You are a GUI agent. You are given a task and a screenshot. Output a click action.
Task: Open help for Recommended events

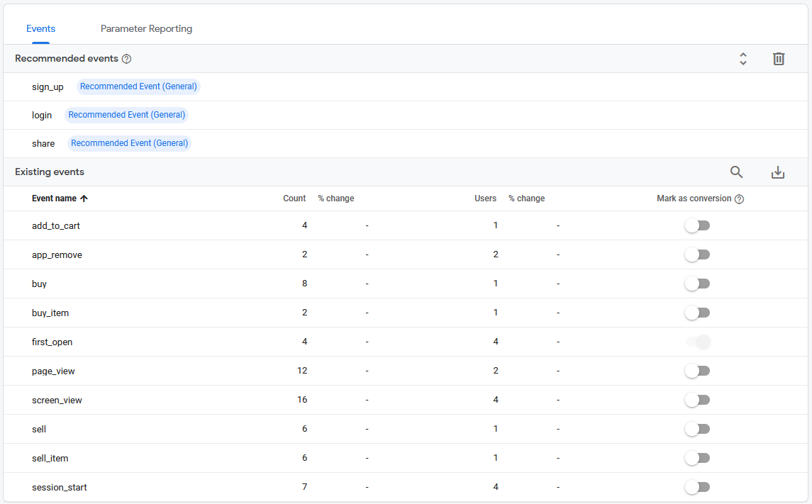pyautogui.click(x=126, y=59)
